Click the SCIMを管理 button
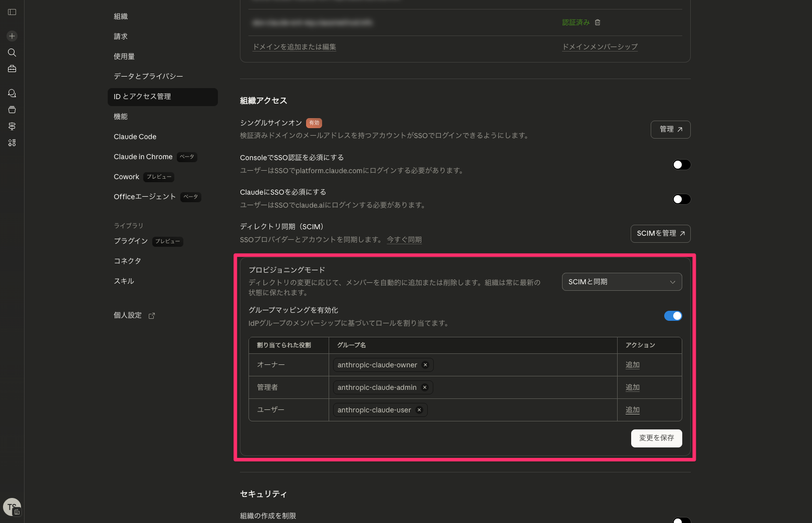The image size is (812, 523). pyautogui.click(x=660, y=234)
